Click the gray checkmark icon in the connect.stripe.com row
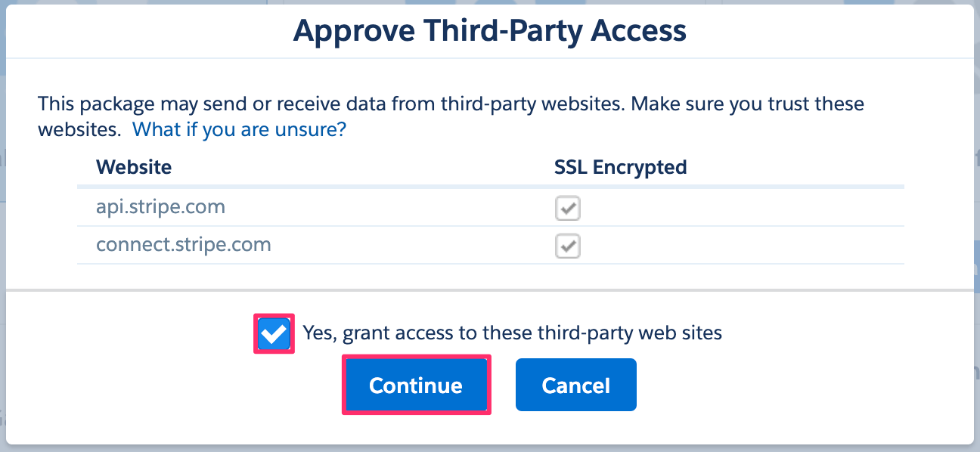Viewport: 980px width, 452px height. [568, 246]
